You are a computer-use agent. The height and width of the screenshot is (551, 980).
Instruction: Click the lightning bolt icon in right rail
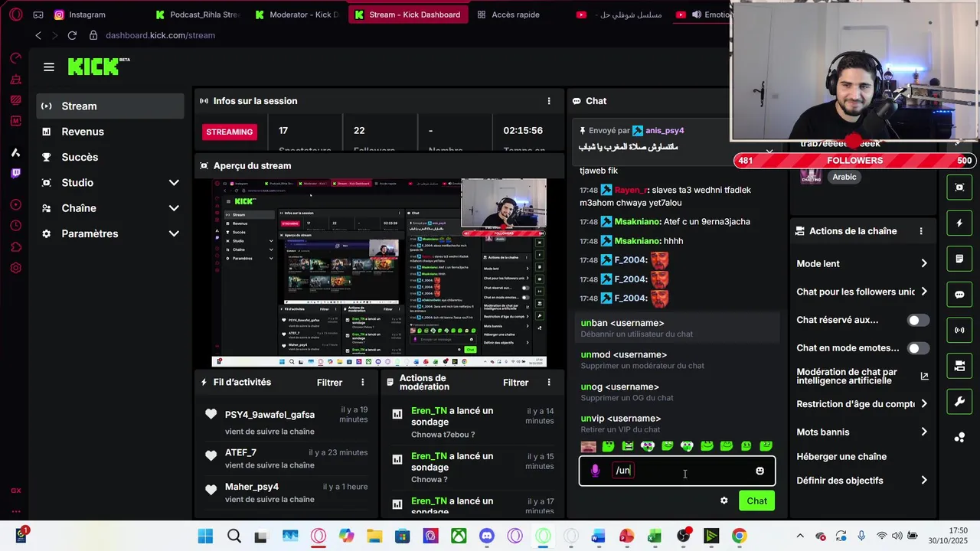959,223
